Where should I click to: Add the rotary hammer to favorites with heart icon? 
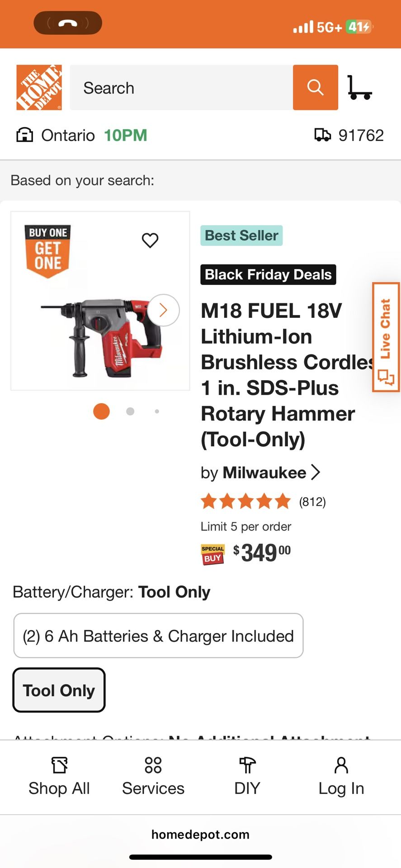tap(150, 240)
